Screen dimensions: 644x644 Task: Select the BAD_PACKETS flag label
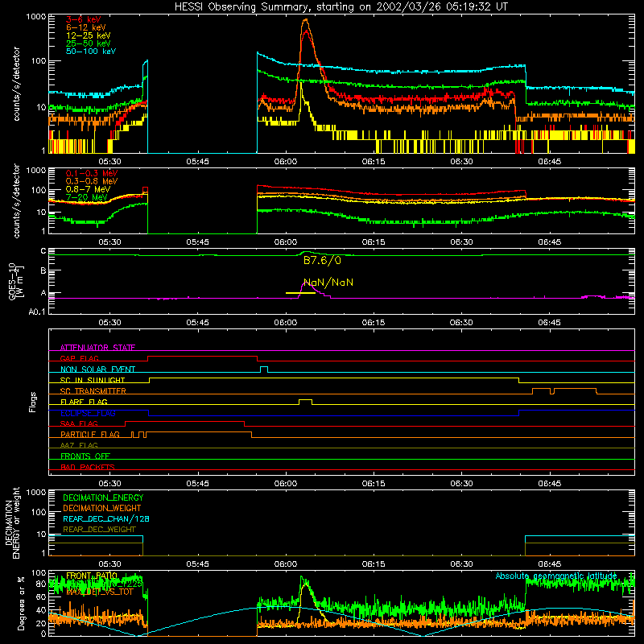pos(88,467)
